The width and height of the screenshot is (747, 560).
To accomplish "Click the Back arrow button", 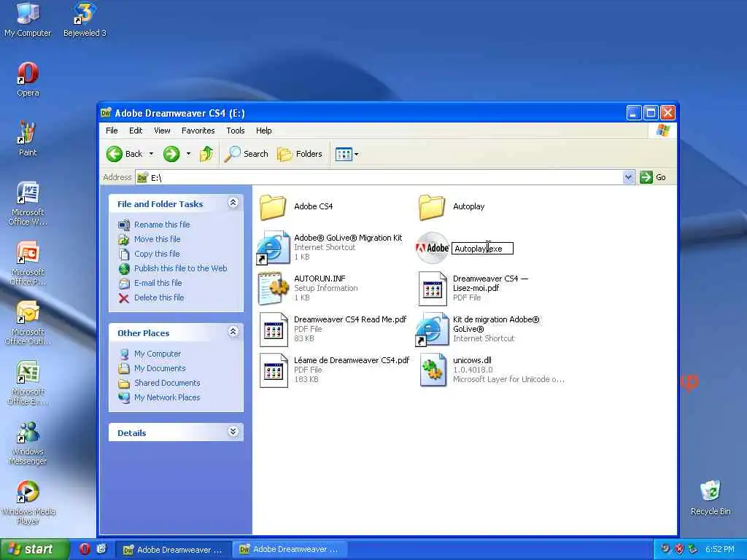I will (x=125, y=154).
